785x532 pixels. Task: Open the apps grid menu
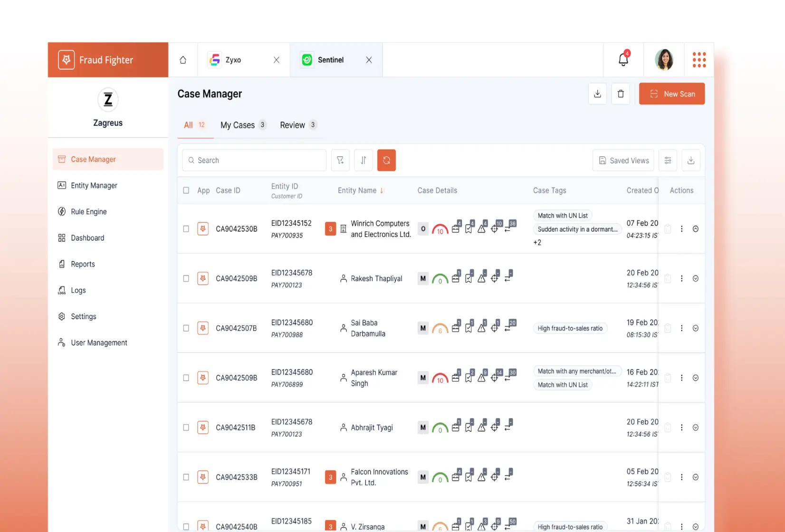coord(699,60)
